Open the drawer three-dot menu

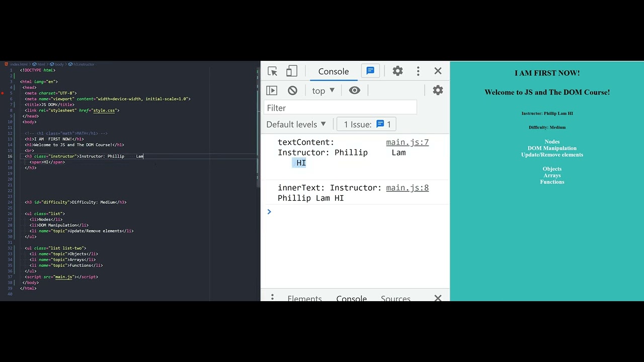272,298
